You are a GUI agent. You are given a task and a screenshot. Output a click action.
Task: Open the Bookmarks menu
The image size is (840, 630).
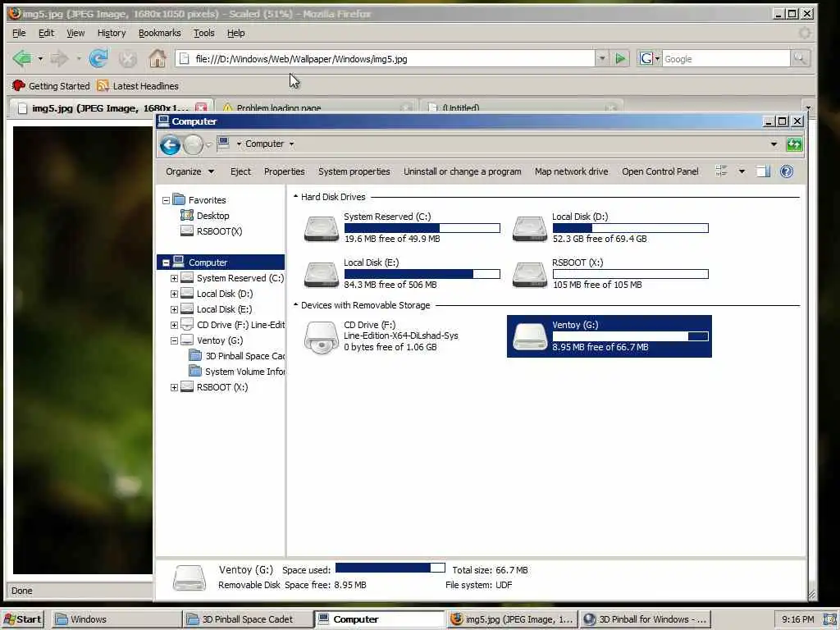tap(160, 33)
